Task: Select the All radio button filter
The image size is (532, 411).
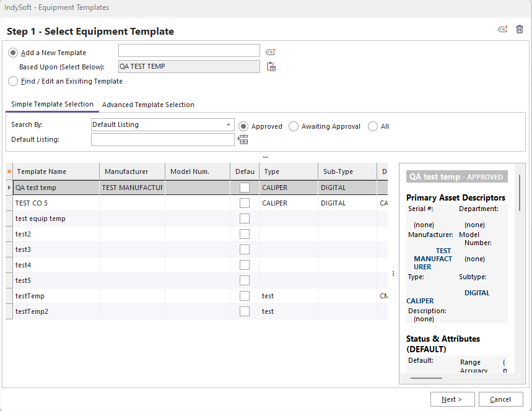Action: coord(373,126)
